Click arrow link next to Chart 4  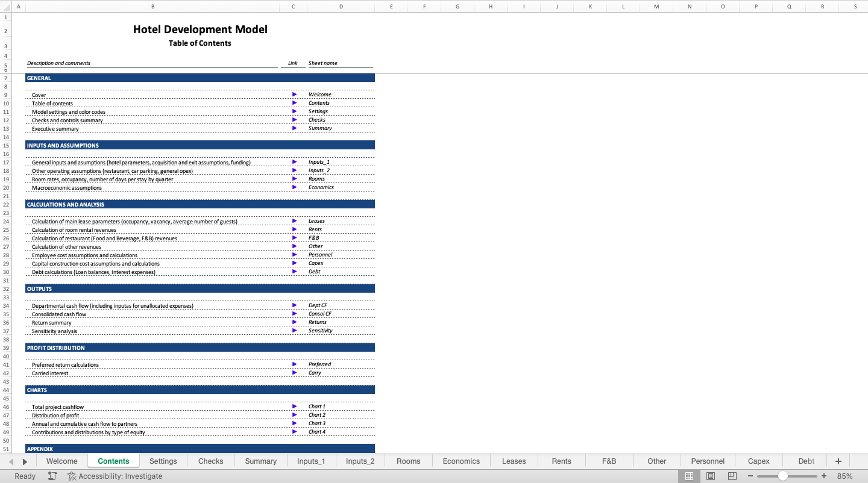[294, 432]
